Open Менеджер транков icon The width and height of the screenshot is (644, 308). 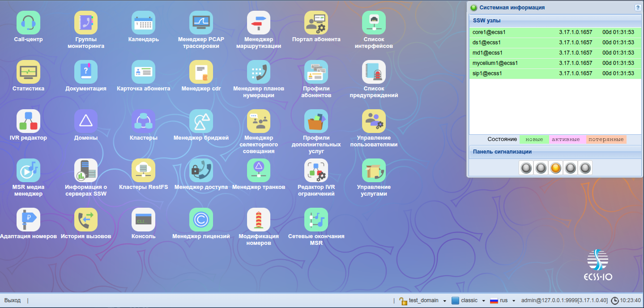coord(259,171)
